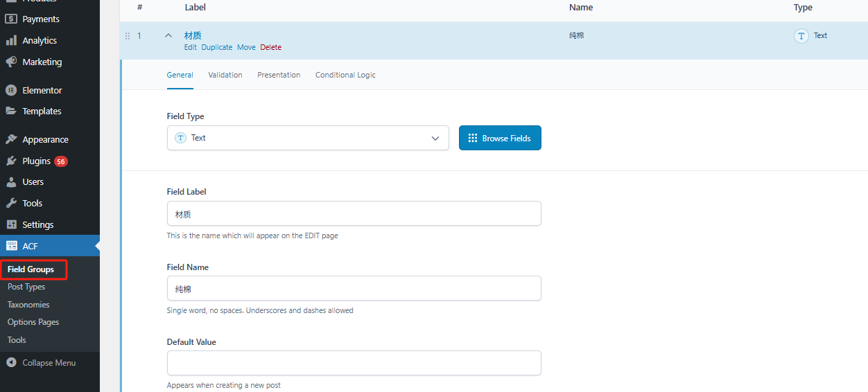Switch to the Validation tab

225,75
